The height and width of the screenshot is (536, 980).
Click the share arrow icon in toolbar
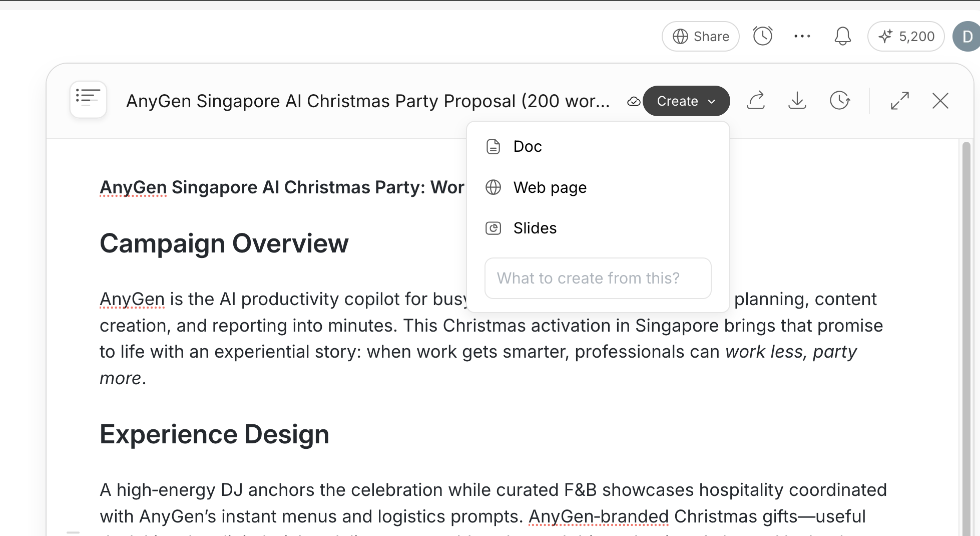coord(756,101)
